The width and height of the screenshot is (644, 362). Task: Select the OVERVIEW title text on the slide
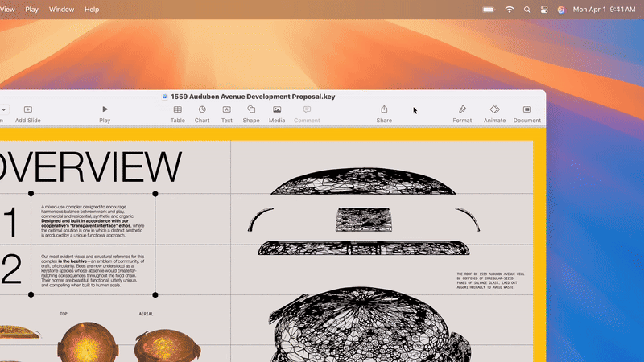pyautogui.click(x=90, y=167)
